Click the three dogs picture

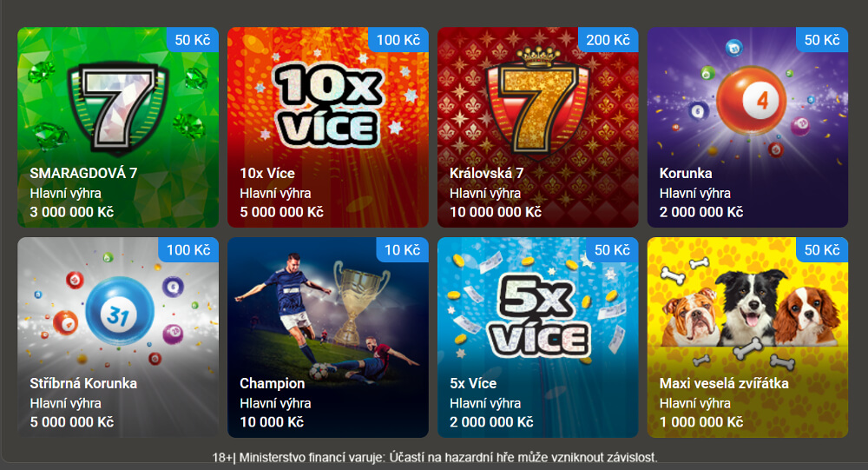tap(750, 308)
